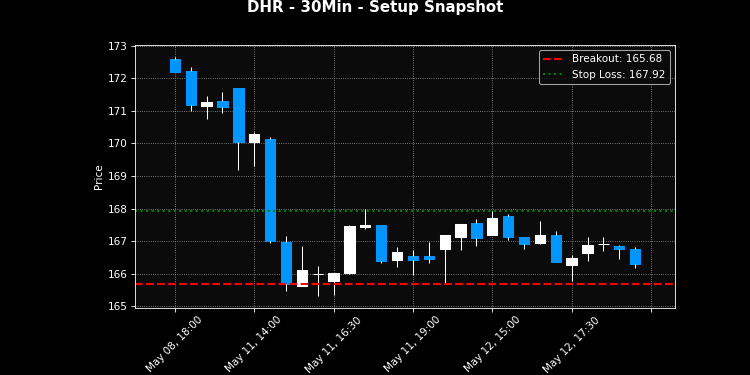Click the y-axis tick label 166
Image resolution: width=750 pixels, height=375 pixels.
coord(117,275)
